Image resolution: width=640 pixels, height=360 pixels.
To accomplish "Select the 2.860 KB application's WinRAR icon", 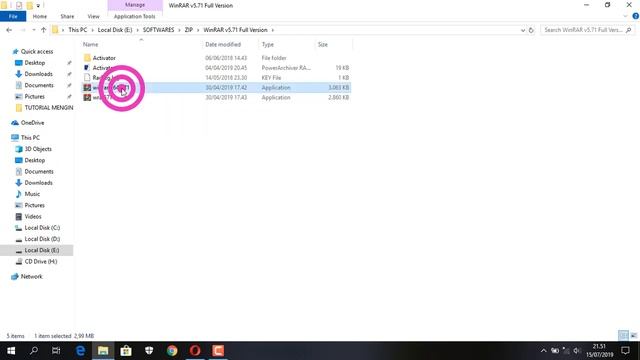I will click(87, 97).
